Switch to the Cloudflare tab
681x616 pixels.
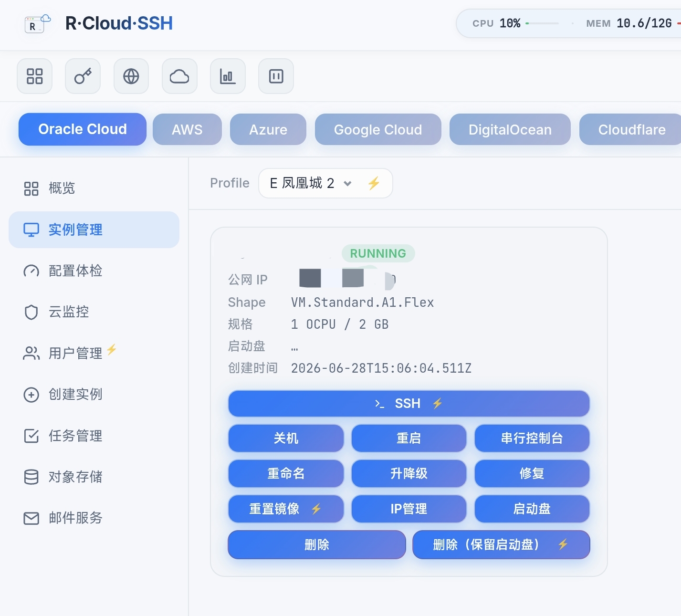click(x=630, y=129)
